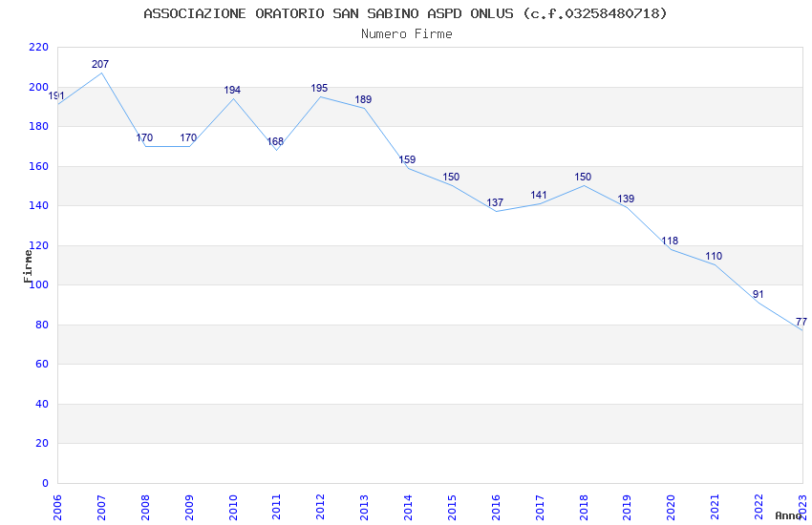Screen dimensions: 812x525
Task: Click the 159 value for 2014
Action: (x=407, y=159)
